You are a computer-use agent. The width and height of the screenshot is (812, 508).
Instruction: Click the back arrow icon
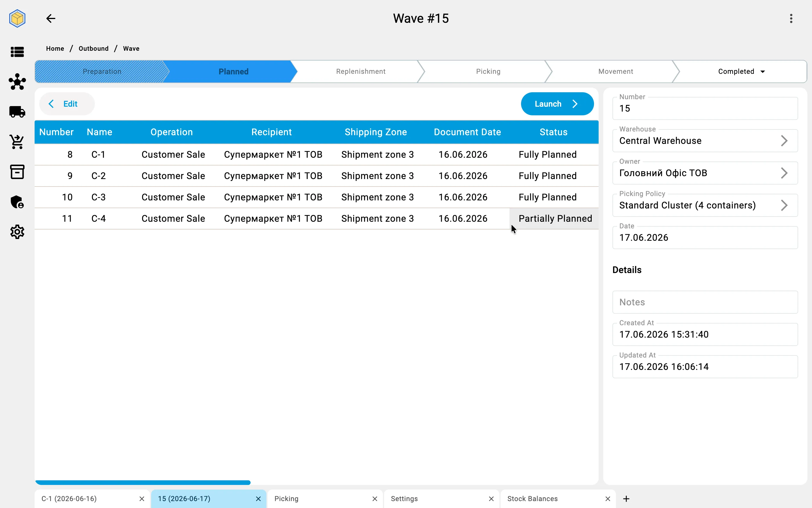point(51,18)
